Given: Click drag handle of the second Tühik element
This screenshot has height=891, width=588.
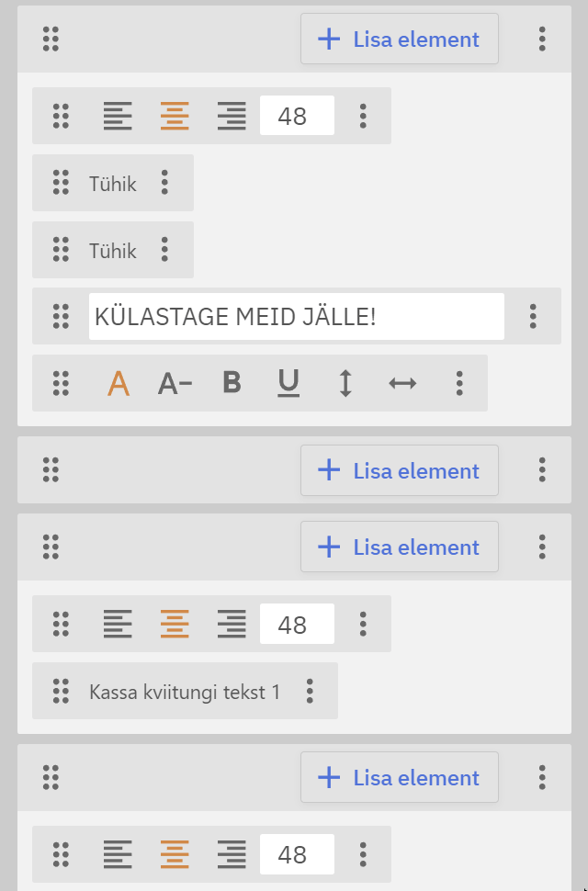Looking at the screenshot, I should tap(61, 250).
